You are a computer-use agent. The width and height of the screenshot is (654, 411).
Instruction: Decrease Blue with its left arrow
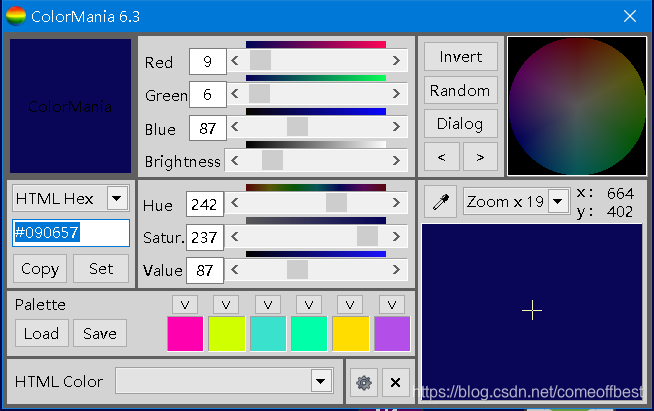point(235,127)
